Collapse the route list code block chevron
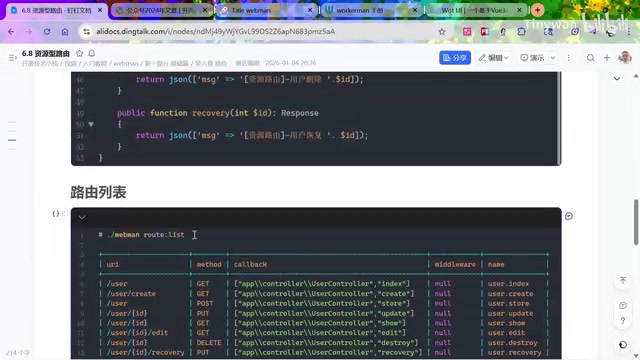 pyautogui.click(x=82, y=218)
